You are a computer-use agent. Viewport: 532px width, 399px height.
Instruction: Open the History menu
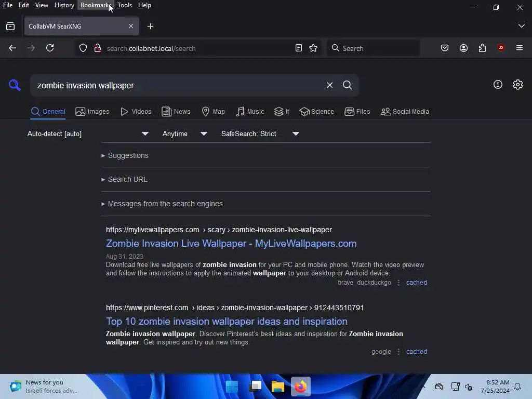(x=64, y=5)
